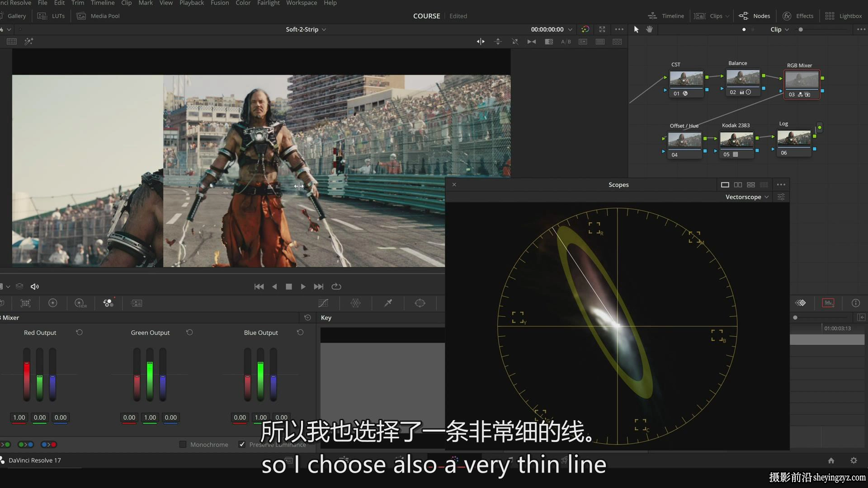Click the Green Output green channel slider
Screen dimensions: 868x488
(x=150, y=375)
